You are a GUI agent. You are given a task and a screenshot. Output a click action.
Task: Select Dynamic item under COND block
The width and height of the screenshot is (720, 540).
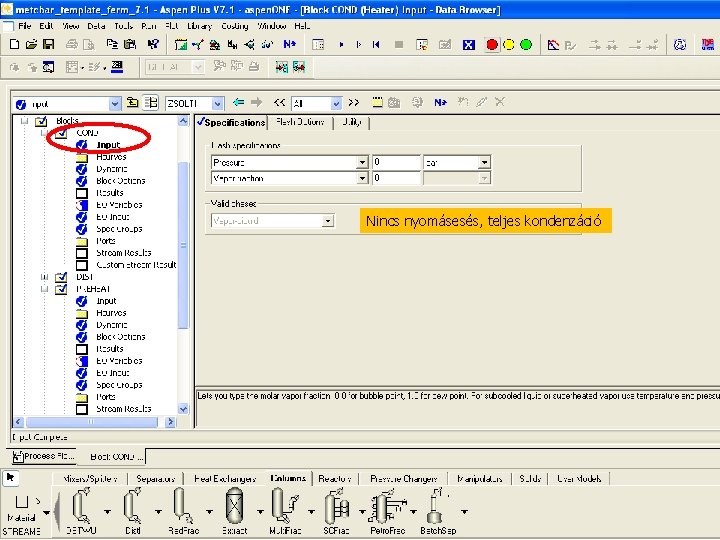(111, 169)
